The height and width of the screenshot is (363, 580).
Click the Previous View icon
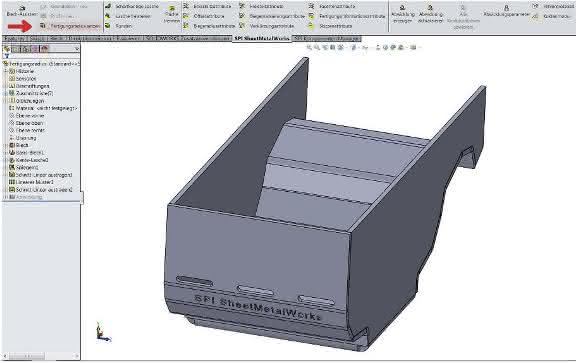325,47
